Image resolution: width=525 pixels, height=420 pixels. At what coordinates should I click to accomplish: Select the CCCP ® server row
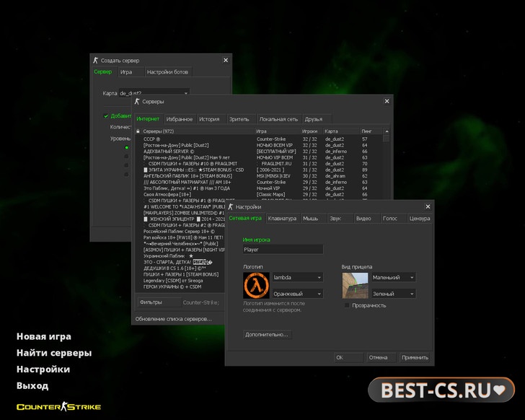click(x=259, y=139)
